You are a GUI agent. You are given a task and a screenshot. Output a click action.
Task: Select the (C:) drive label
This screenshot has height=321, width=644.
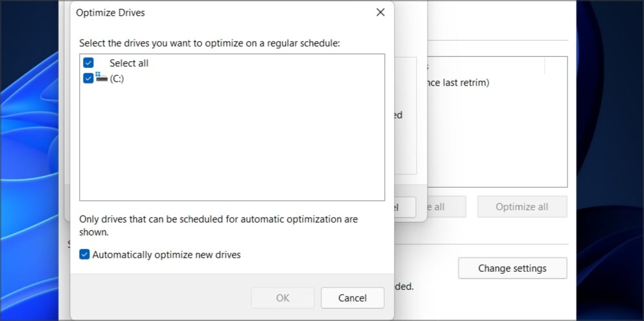pos(117,79)
